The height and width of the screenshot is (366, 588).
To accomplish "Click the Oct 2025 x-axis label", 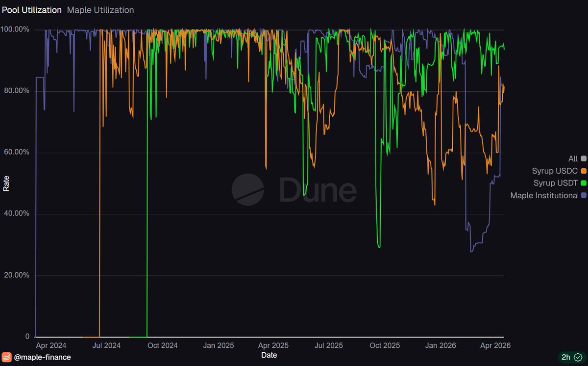I will click(x=385, y=345).
